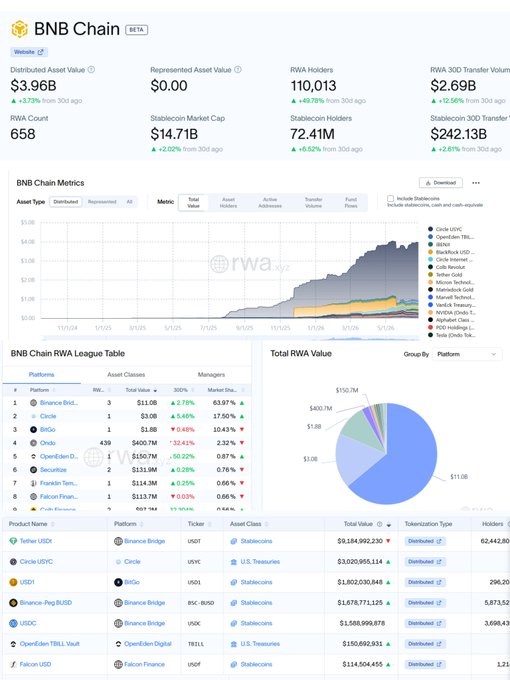Click info icon beside Represented Asset Value
The image size is (510, 680).
[238, 69]
